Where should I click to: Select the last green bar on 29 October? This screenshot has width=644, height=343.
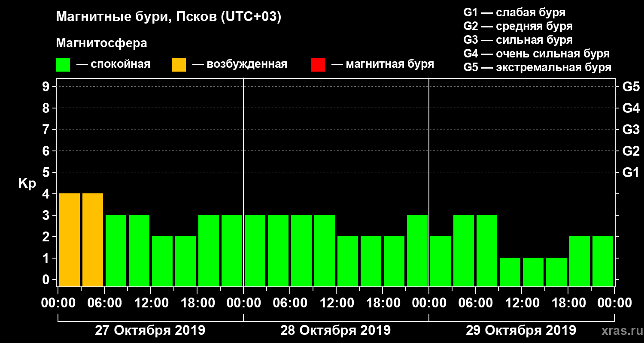(603, 261)
